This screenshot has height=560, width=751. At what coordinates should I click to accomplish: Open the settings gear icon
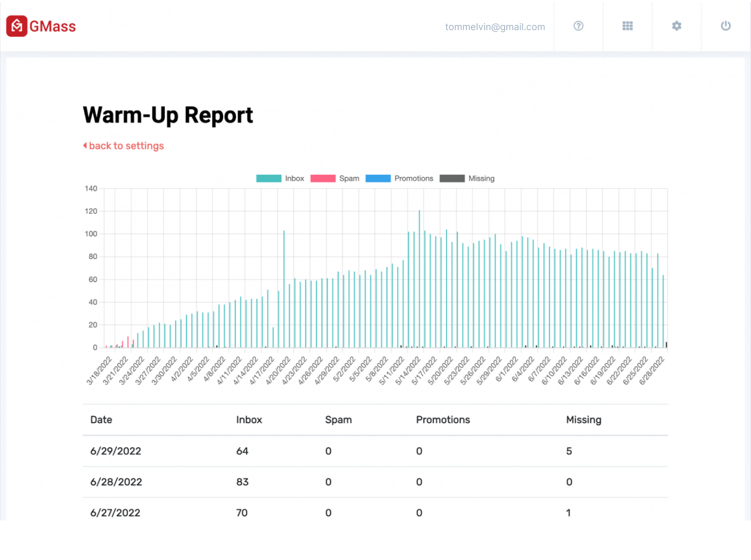[676, 26]
